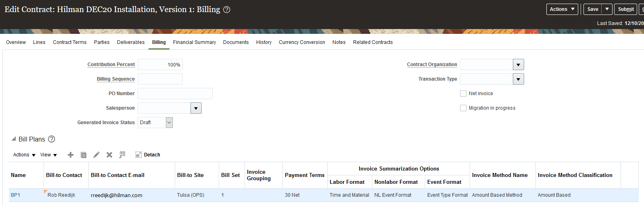Viewport: 644px width, 206px height.
Task: Collapse the Bill Plans section triangle
Action: pos(14,139)
